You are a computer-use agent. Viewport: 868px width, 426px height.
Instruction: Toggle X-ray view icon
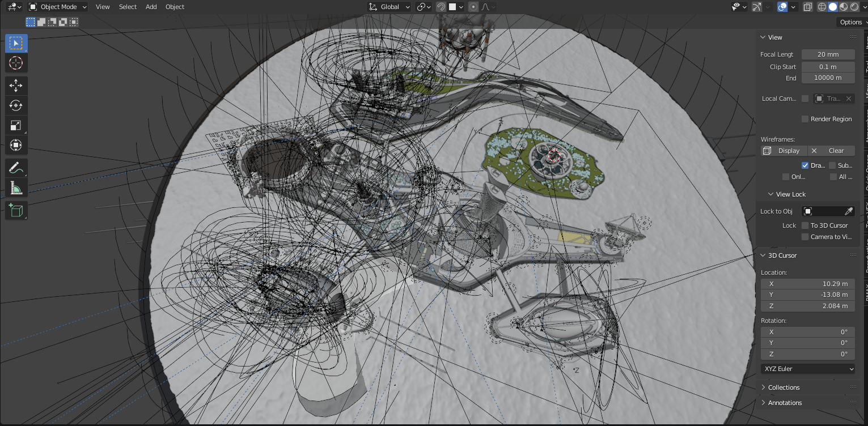click(x=808, y=7)
